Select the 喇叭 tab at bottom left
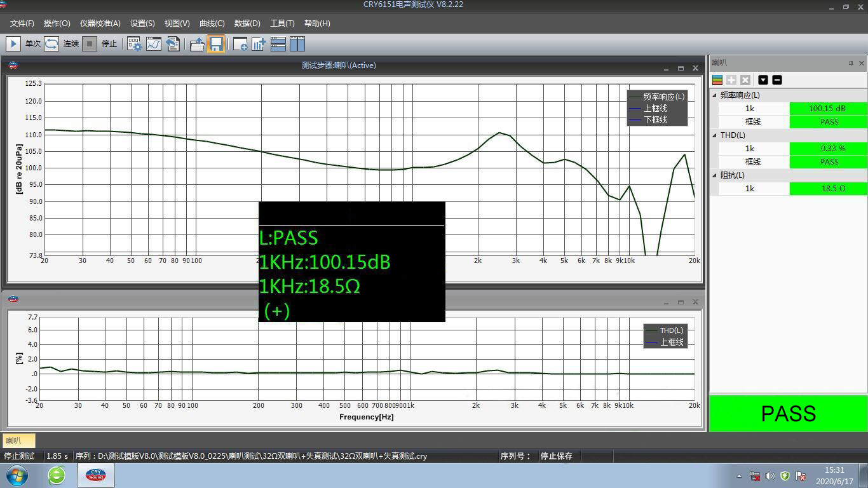 pyautogui.click(x=18, y=440)
